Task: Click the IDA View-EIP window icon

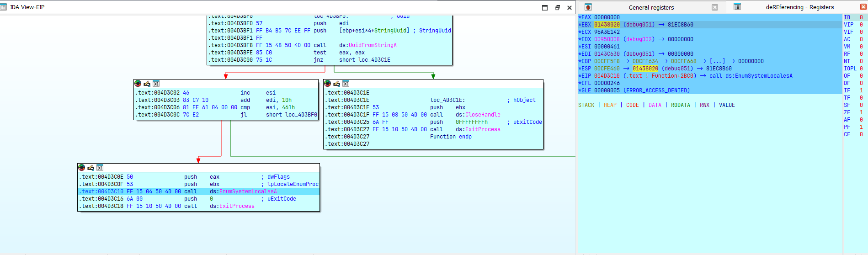Action: [x=4, y=7]
